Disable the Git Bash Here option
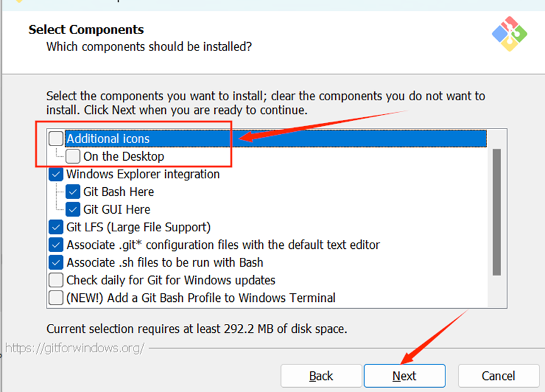 (73, 192)
